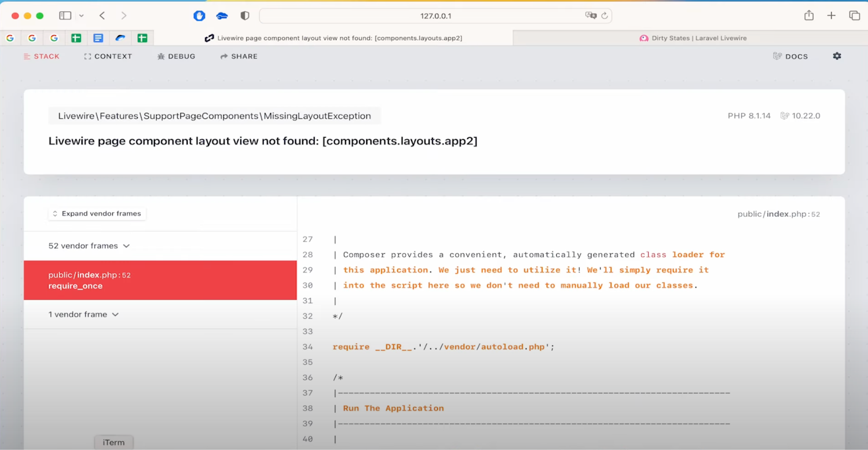Open the CONTEXT section
This screenshot has height=450, width=868.
(108, 56)
